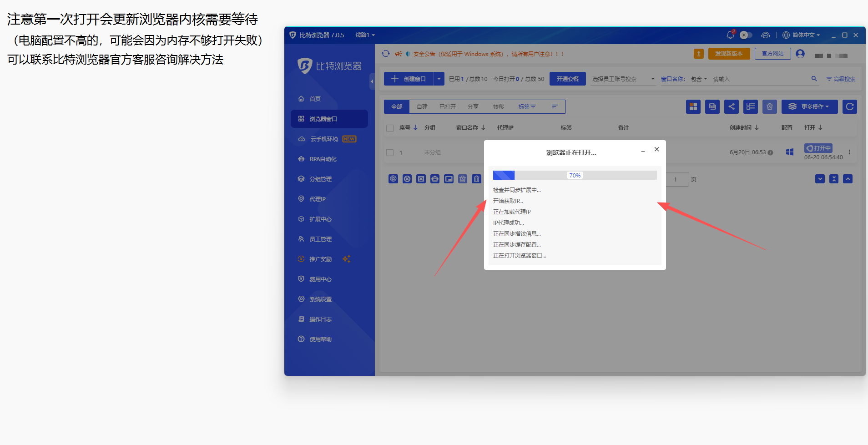Image resolution: width=868 pixels, height=445 pixels.
Task: Go to 首页 in sidebar
Action: [329, 99]
